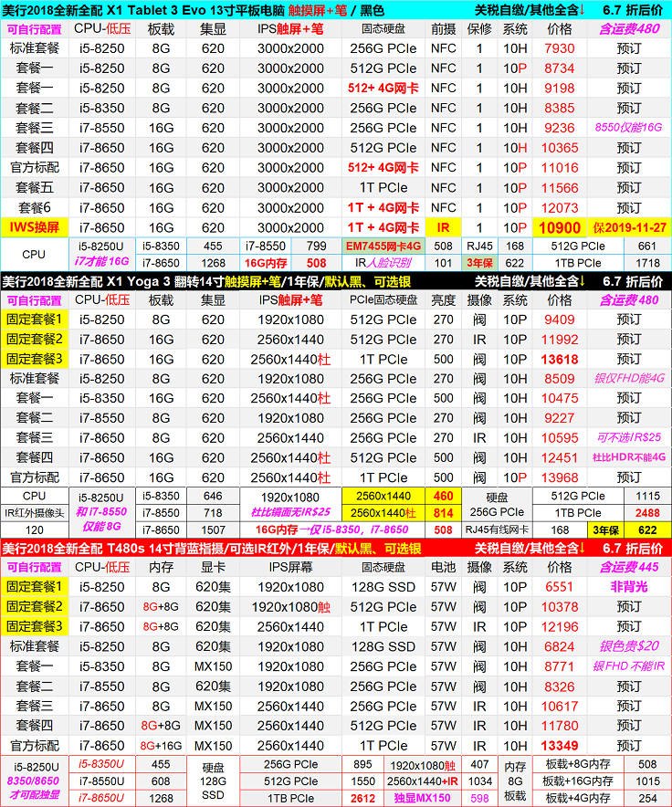The width and height of the screenshot is (672, 807).
Task: Click the 含运费445 shipping note
Action: point(628,567)
